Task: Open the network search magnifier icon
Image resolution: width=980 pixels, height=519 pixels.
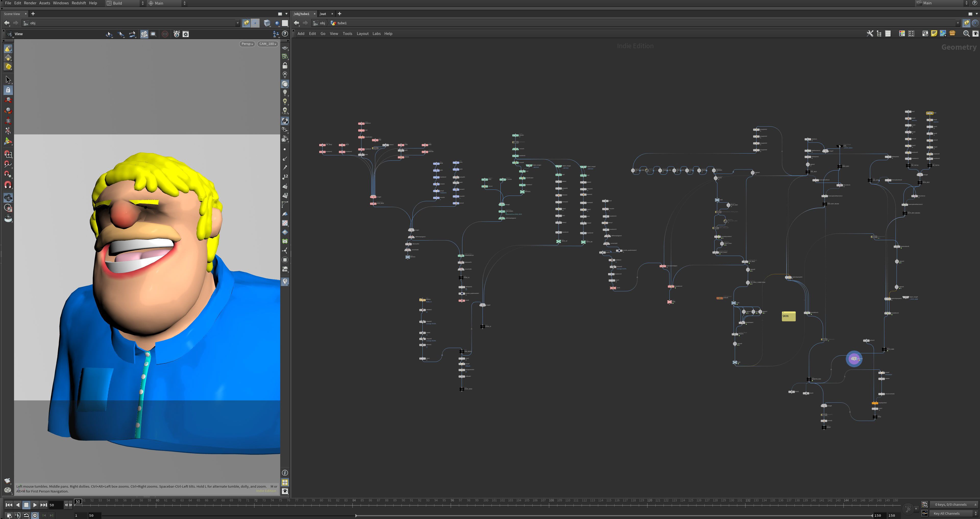Action: [x=966, y=34]
